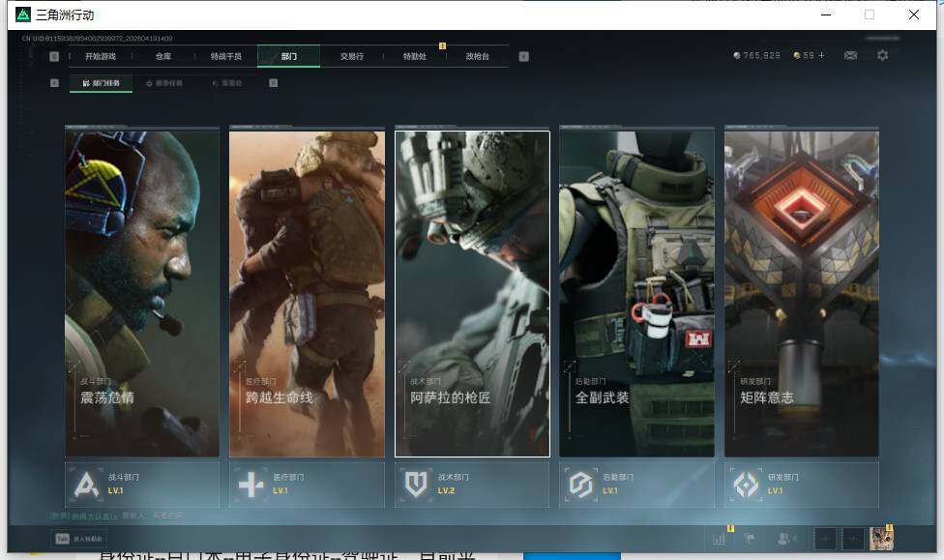Select the 特勤处 tab
Viewport: 944px width, 560px height.
pos(414,56)
